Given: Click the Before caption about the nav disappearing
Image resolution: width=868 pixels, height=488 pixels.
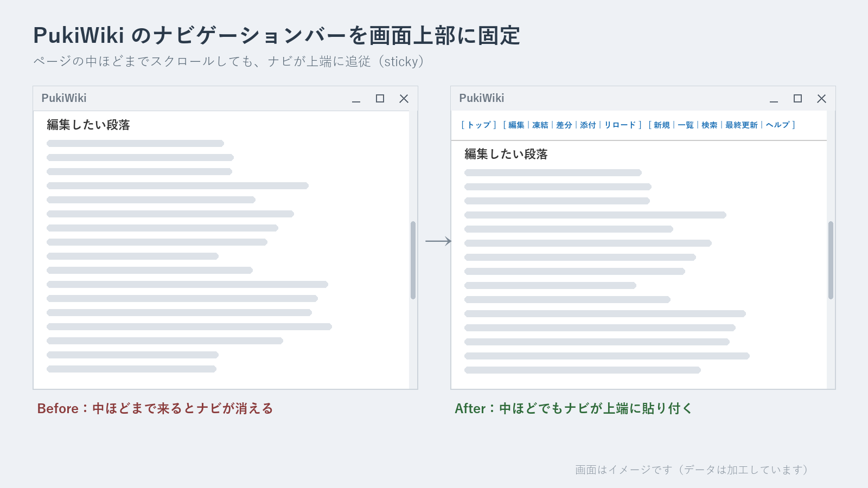Looking at the screenshot, I should coord(155,408).
